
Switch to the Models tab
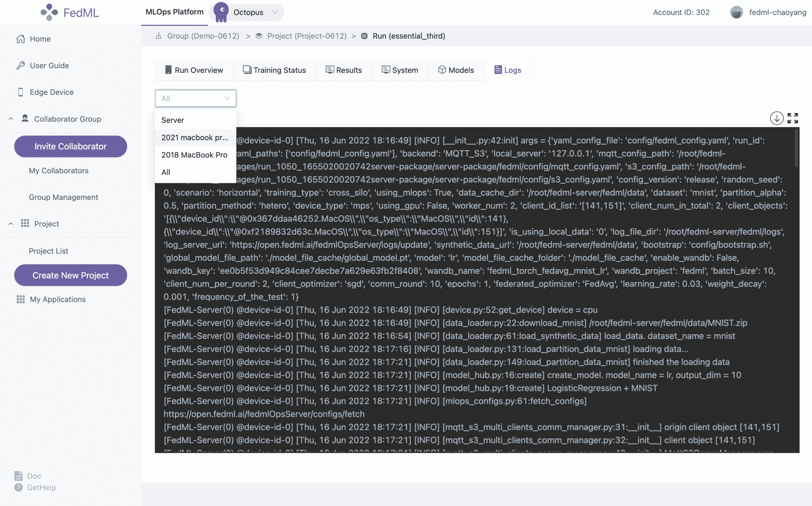pos(456,70)
